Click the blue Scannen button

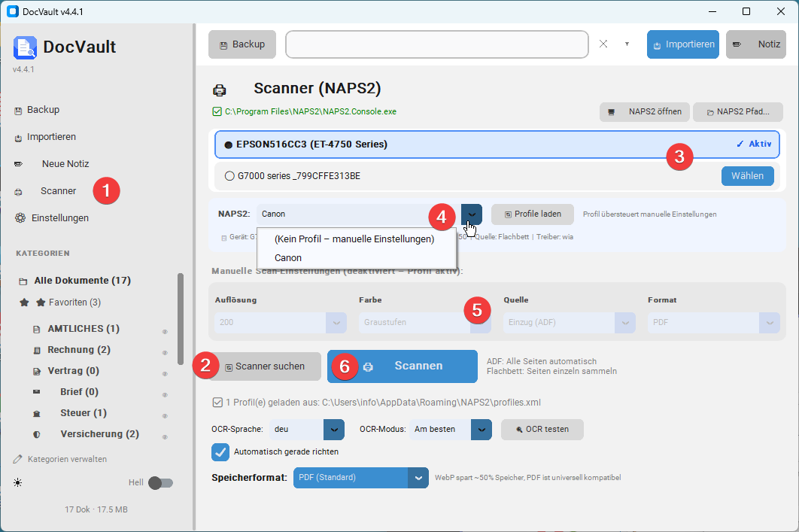click(x=403, y=366)
